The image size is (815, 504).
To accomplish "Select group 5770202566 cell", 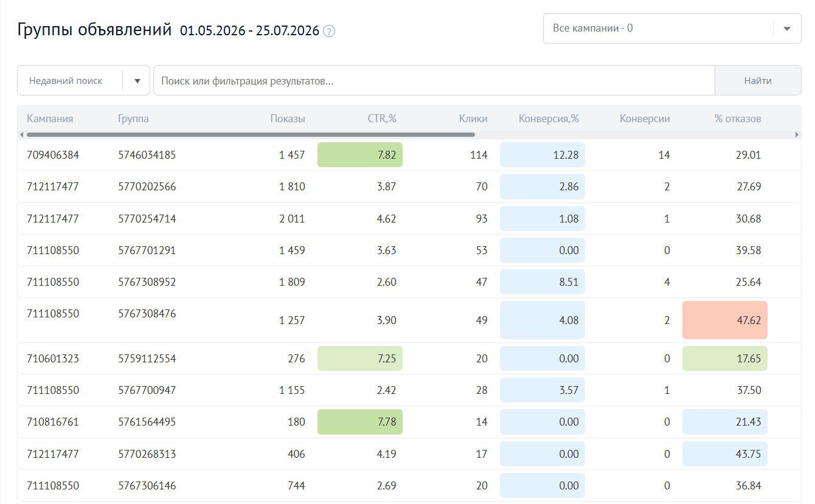I will click(x=147, y=187).
